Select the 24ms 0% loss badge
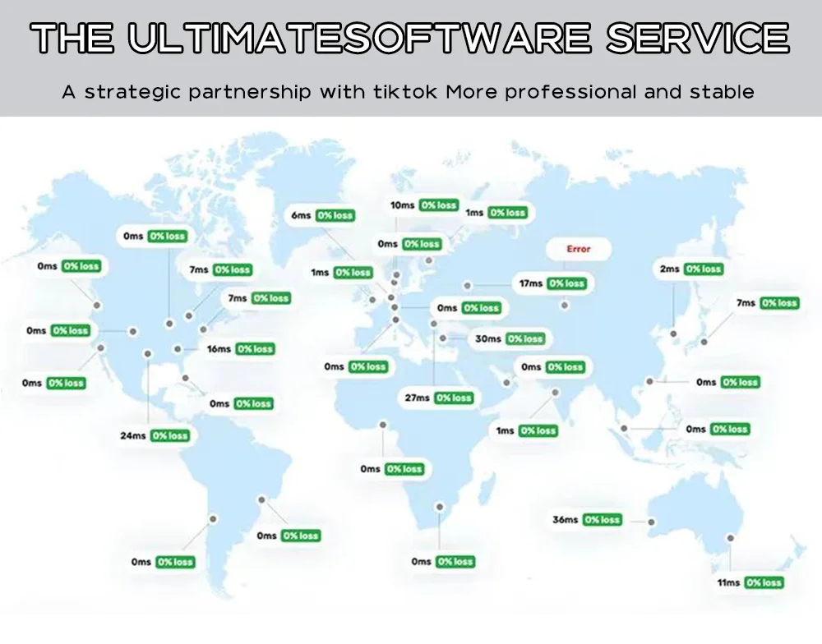The width and height of the screenshot is (822, 644). click(155, 435)
